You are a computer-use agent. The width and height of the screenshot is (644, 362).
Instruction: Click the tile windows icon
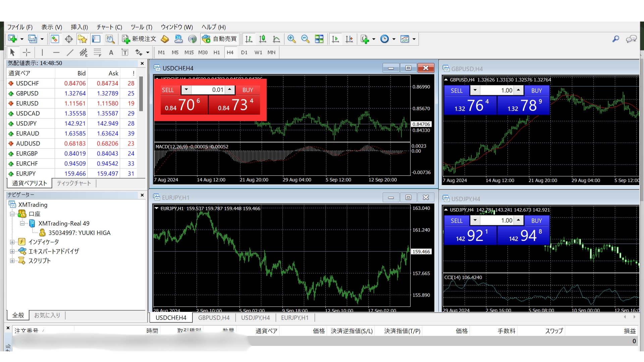319,39
